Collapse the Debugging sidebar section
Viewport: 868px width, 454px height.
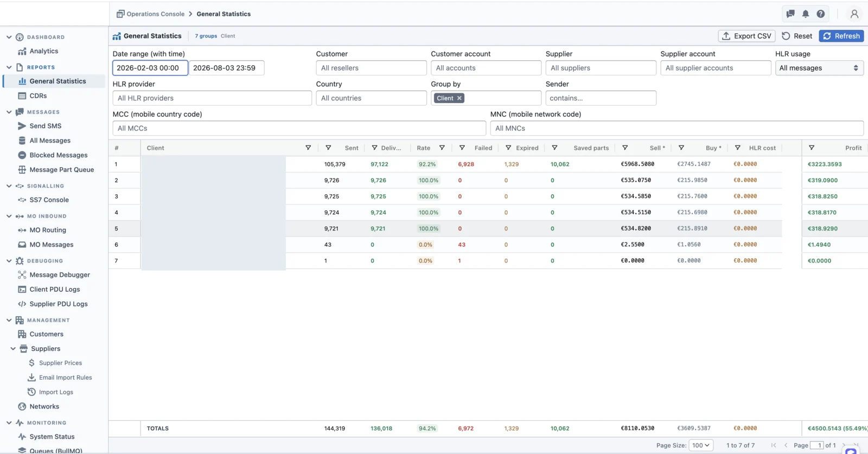click(9, 261)
